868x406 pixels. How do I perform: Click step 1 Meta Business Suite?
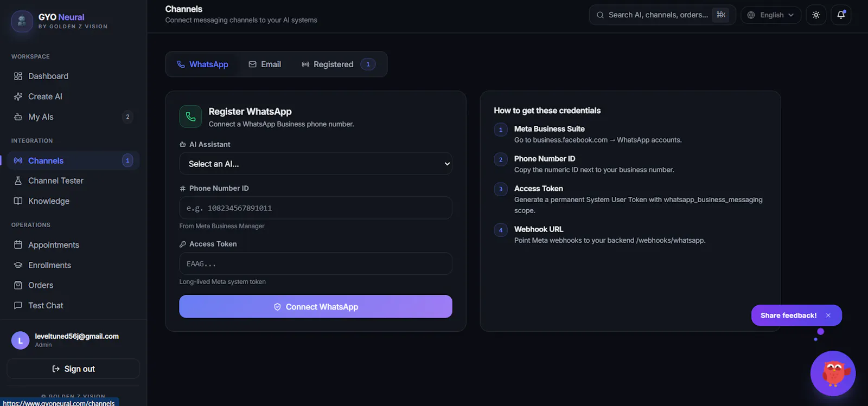(550, 129)
